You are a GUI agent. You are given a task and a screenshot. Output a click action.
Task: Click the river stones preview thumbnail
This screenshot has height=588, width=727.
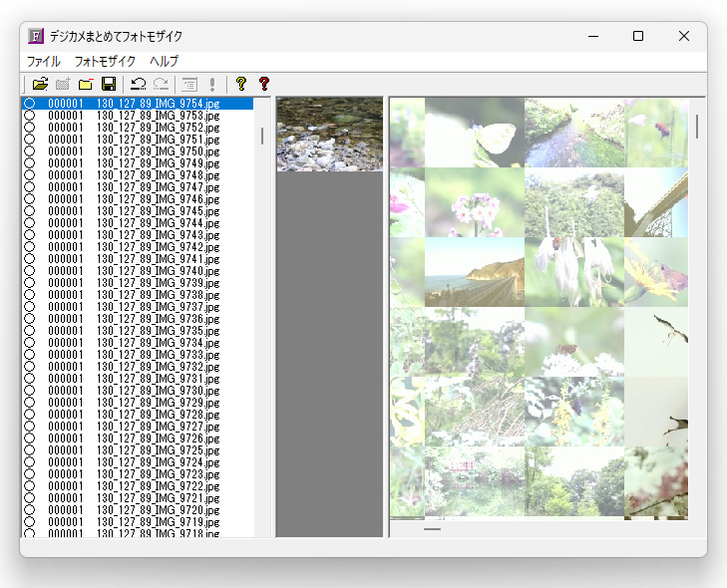330,135
